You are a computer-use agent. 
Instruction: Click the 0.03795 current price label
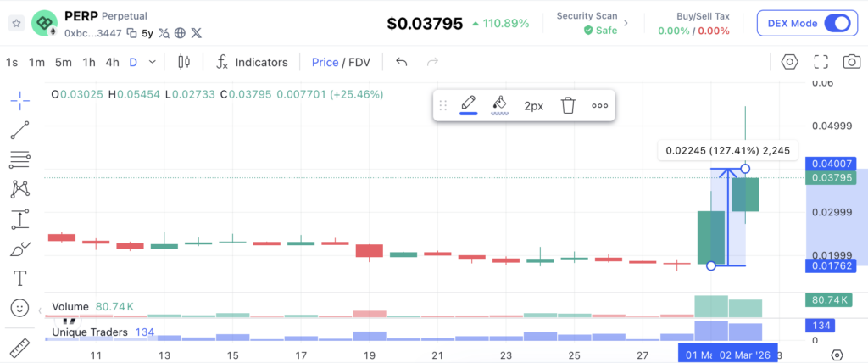coord(831,178)
